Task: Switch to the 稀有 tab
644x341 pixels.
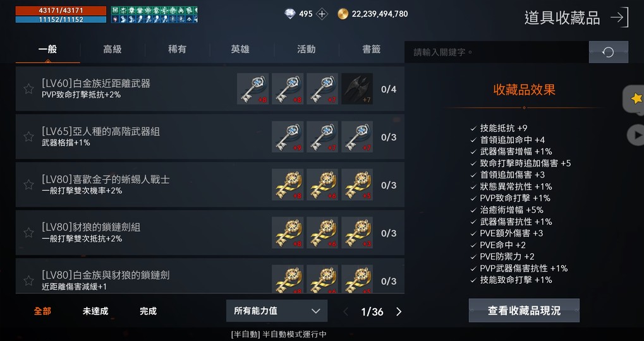Action: tap(177, 50)
